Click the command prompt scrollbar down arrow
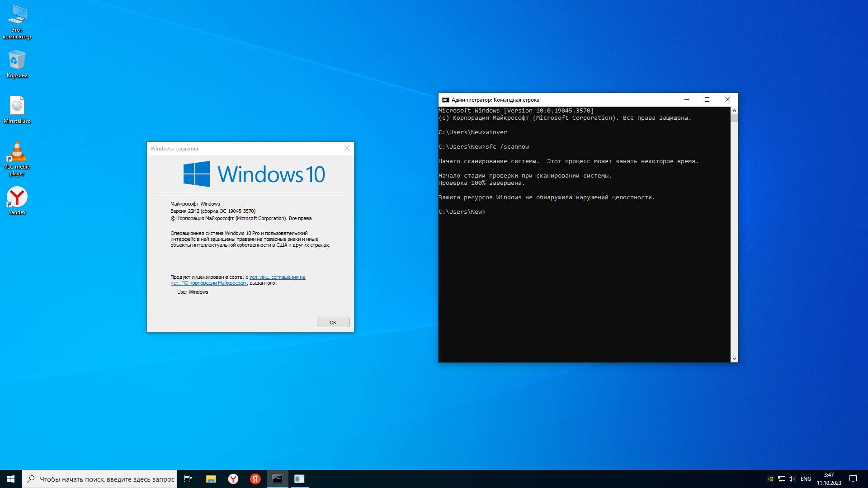Screen dimensions: 868x488 (x=734, y=358)
